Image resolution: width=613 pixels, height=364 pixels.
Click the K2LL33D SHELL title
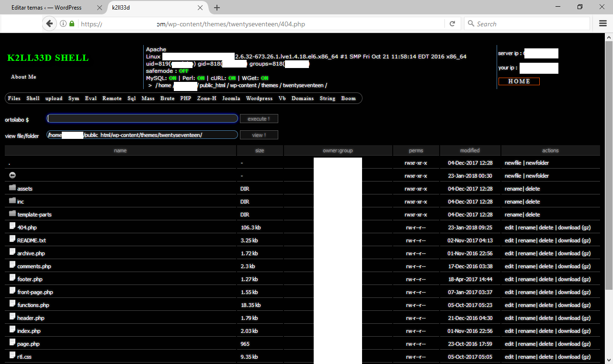(48, 58)
